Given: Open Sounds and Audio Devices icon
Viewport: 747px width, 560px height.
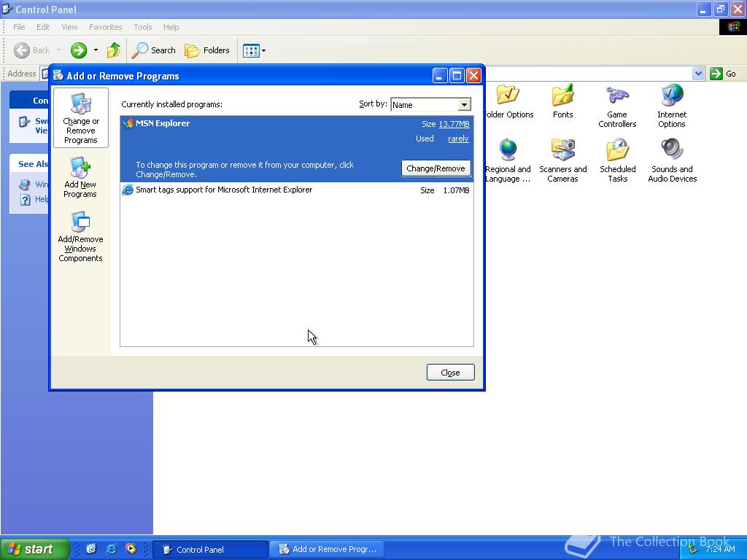Looking at the screenshot, I should (672, 160).
